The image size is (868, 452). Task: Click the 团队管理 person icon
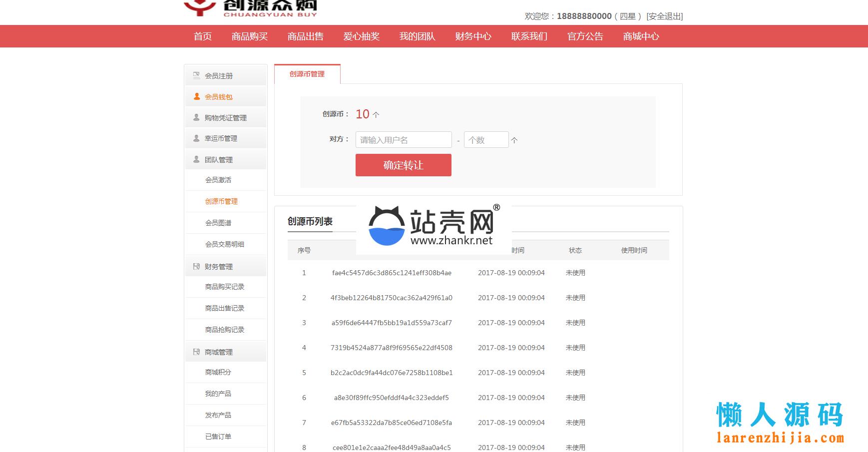point(196,159)
